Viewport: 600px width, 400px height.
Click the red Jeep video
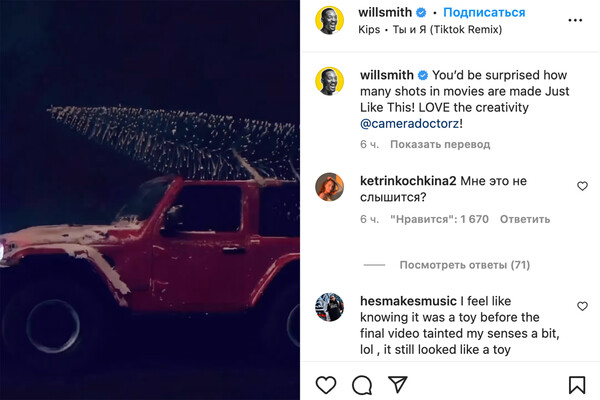[x=150, y=200]
